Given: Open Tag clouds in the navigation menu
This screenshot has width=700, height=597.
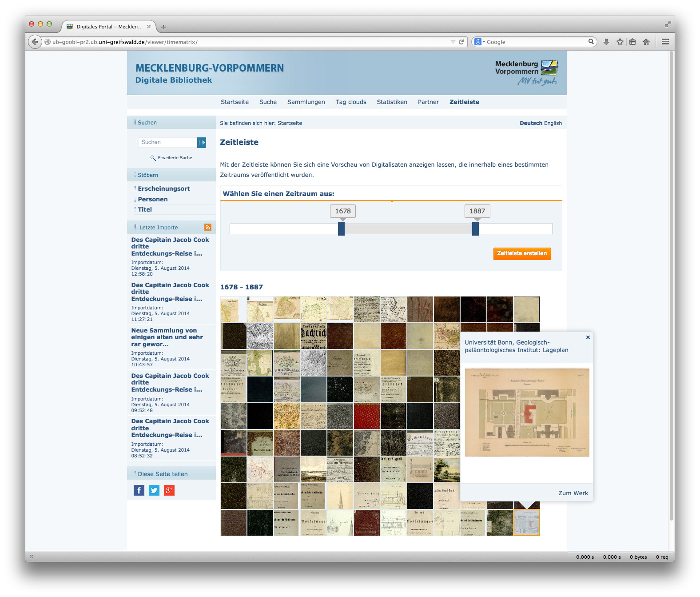Looking at the screenshot, I should pos(351,102).
